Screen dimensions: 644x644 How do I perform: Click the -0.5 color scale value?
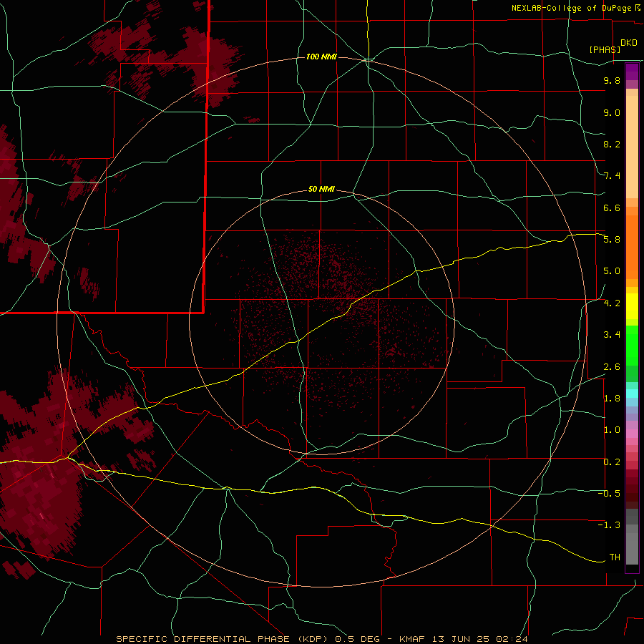tap(609, 494)
